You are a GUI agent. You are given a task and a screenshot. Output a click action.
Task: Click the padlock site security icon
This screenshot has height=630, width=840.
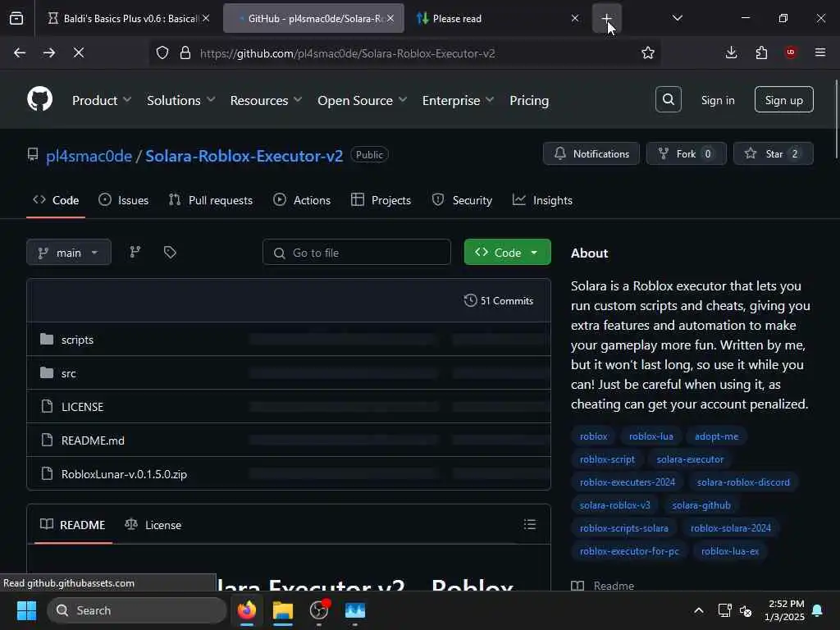(185, 52)
